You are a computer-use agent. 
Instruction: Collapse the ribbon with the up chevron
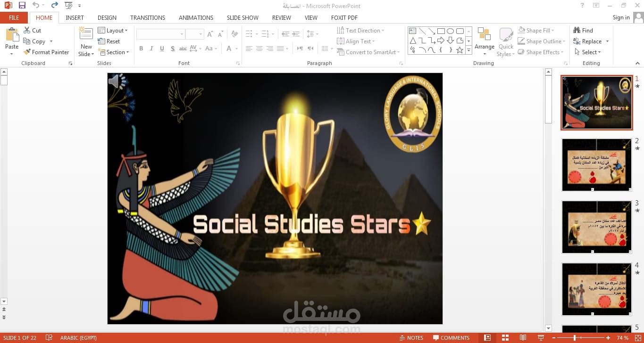pyautogui.click(x=638, y=63)
